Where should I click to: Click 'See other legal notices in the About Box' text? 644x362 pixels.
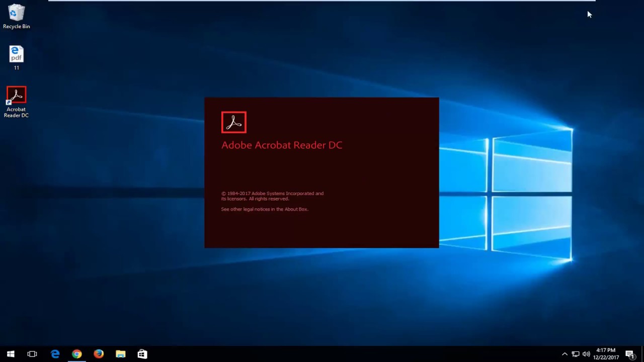265,209
